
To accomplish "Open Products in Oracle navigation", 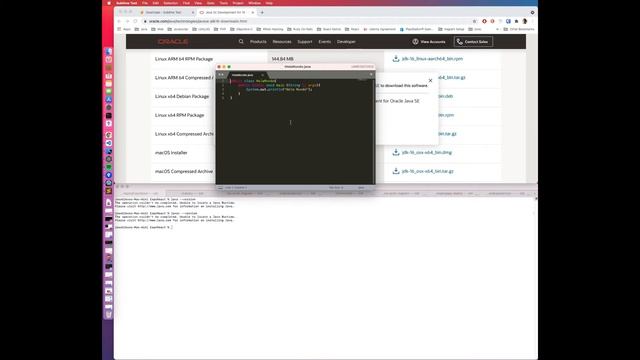I will (258, 42).
